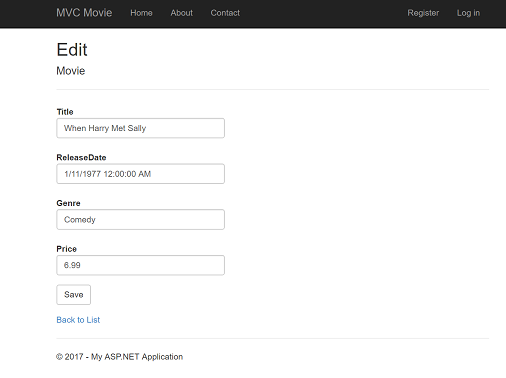Screen dimensions: 506x378
Task: Click the Register link
Action: click(423, 13)
